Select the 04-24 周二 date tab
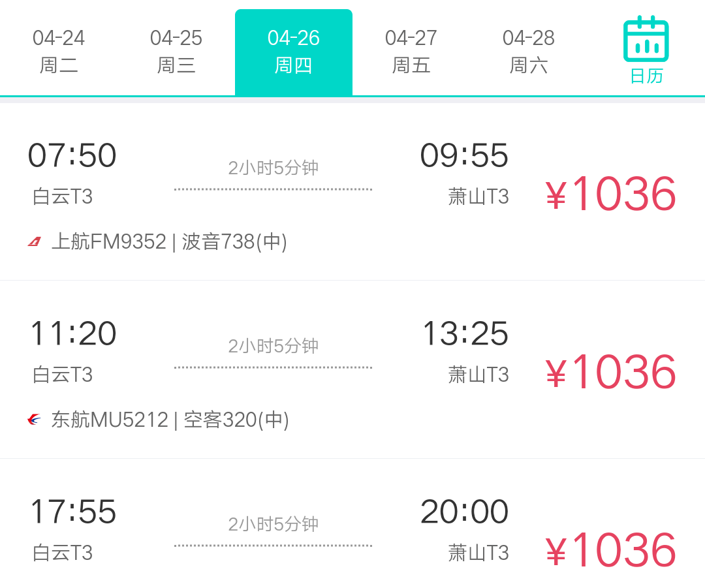Viewport: 705px width, 588px height. click(x=59, y=52)
